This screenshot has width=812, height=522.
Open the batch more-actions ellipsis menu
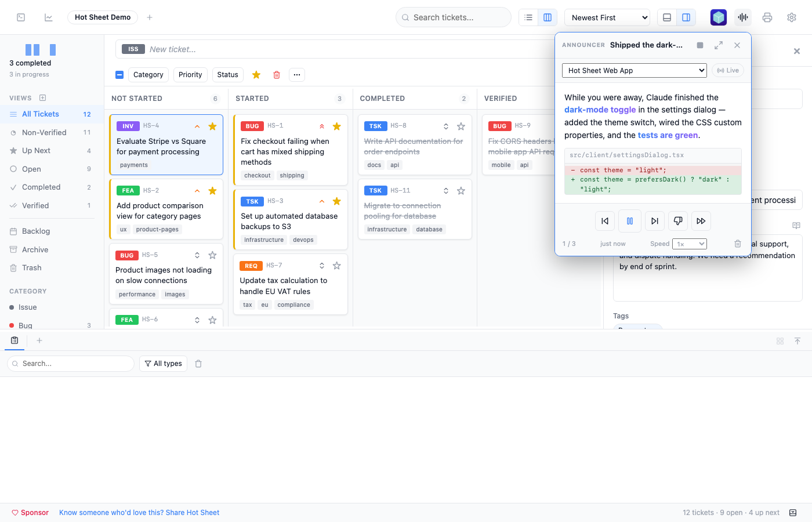coord(297,75)
